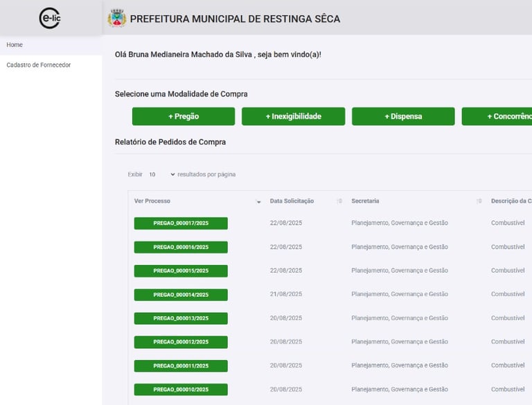This screenshot has width=532, height=405.
Task: Open Cadastro de Fornecedor menu item
Action: pyautogui.click(x=39, y=65)
